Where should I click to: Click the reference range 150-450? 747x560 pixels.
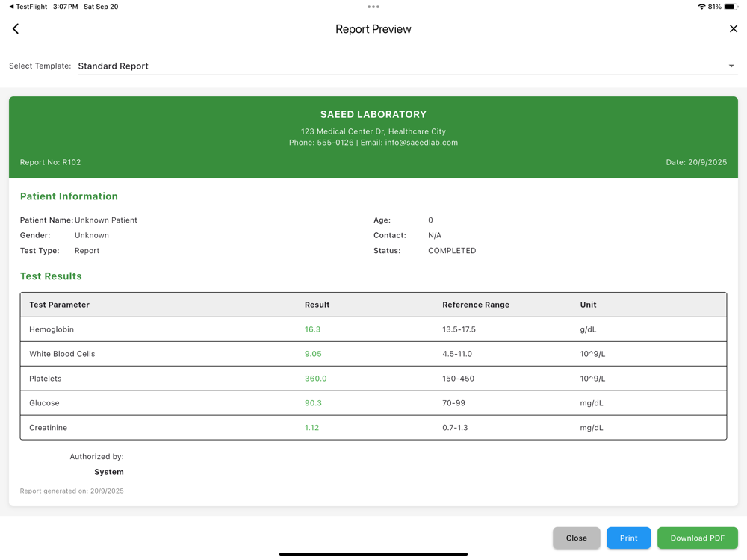[x=458, y=379]
